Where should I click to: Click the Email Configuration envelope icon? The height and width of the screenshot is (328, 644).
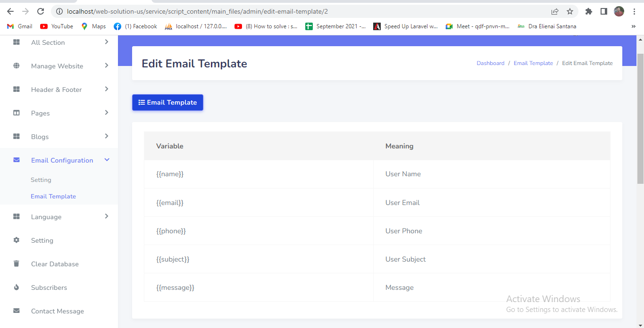(x=17, y=160)
